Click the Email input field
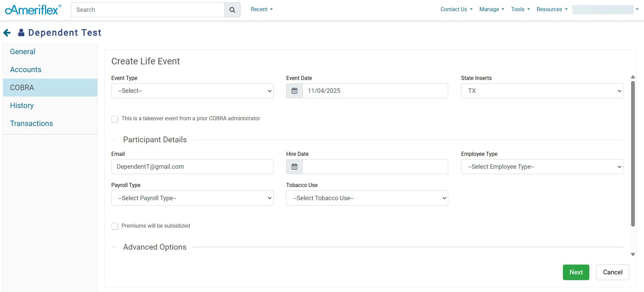Viewport: 644px width, 292px height. [x=192, y=167]
